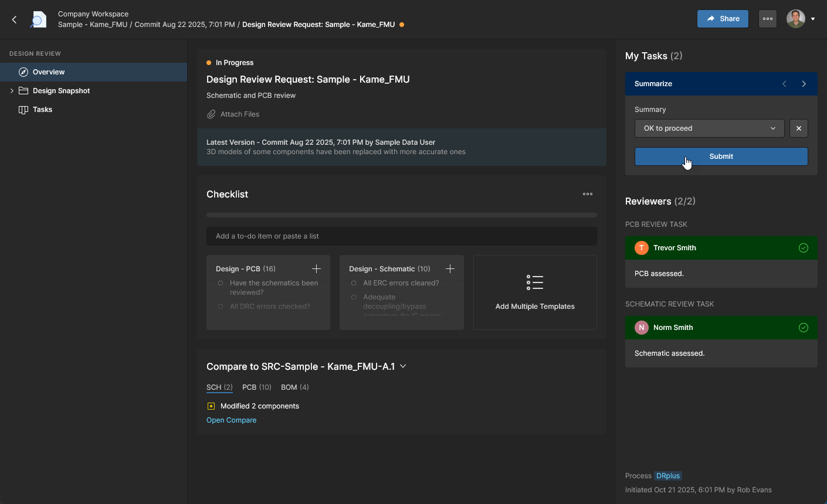Check 'Have the schematics been reviewed?' item
Viewport: 827px width, 504px height.
pos(221,283)
